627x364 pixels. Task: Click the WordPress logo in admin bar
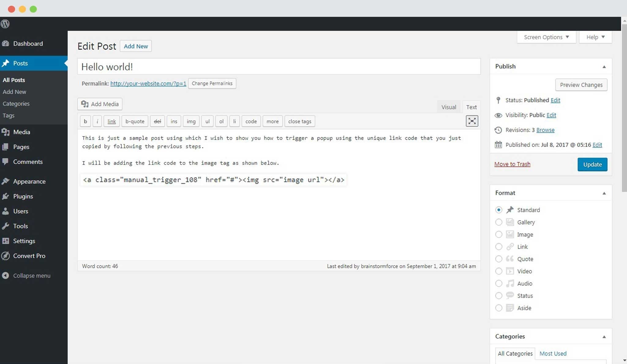(5, 24)
